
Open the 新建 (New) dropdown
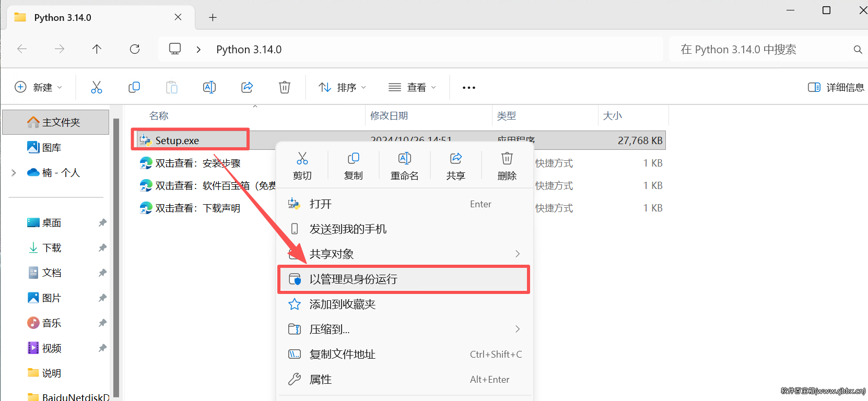coord(38,87)
